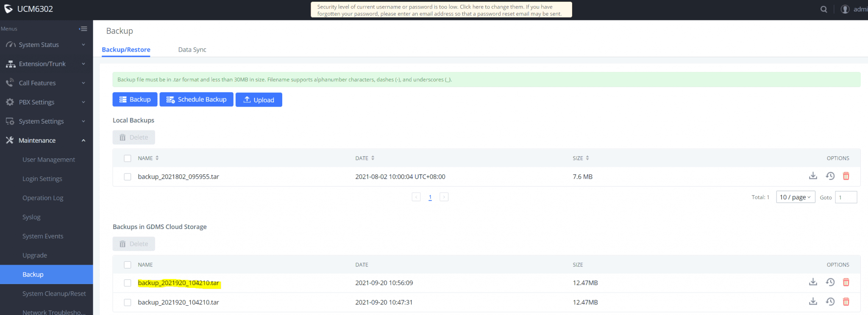Image resolution: width=868 pixels, height=315 pixels.
Task: Click the Upload button
Action: (259, 100)
